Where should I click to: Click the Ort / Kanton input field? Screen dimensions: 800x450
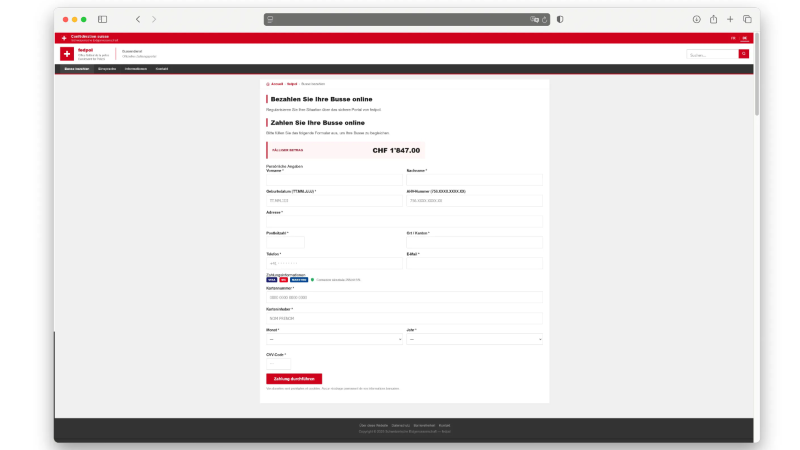pyautogui.click(x=474, y=242)
